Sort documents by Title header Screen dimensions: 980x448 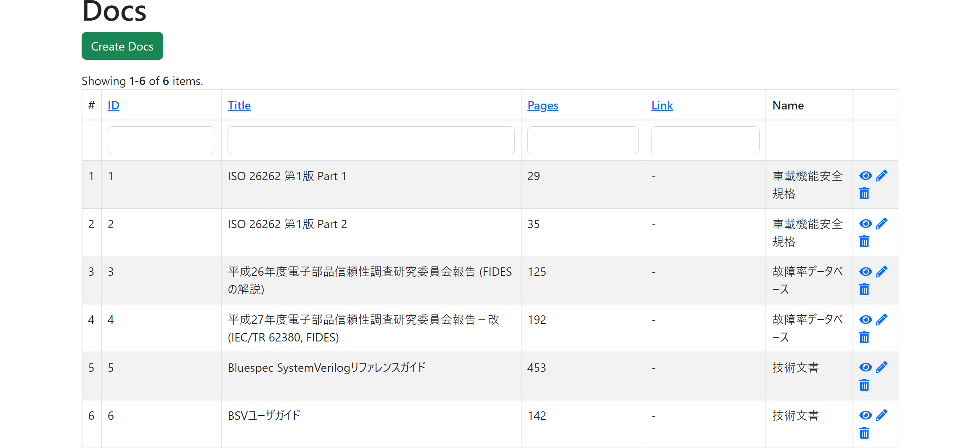coord(239,105)
